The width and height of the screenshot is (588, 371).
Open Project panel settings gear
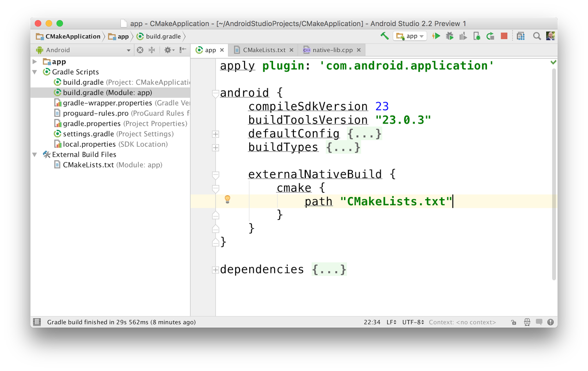click(168, 50)
